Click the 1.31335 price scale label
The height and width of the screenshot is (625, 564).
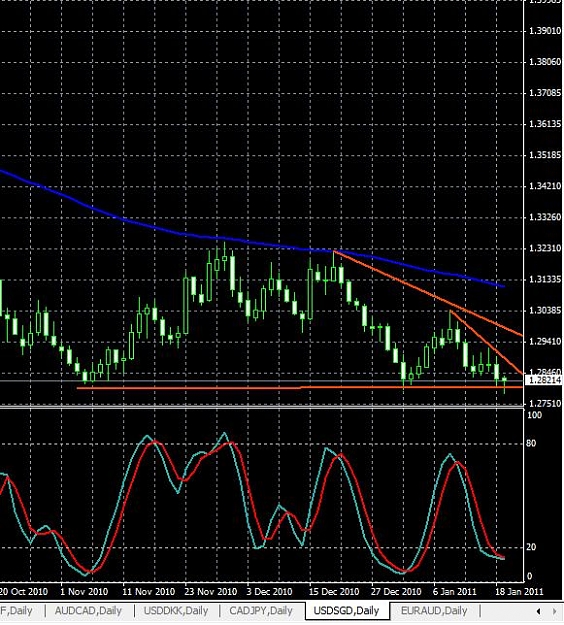545,279
